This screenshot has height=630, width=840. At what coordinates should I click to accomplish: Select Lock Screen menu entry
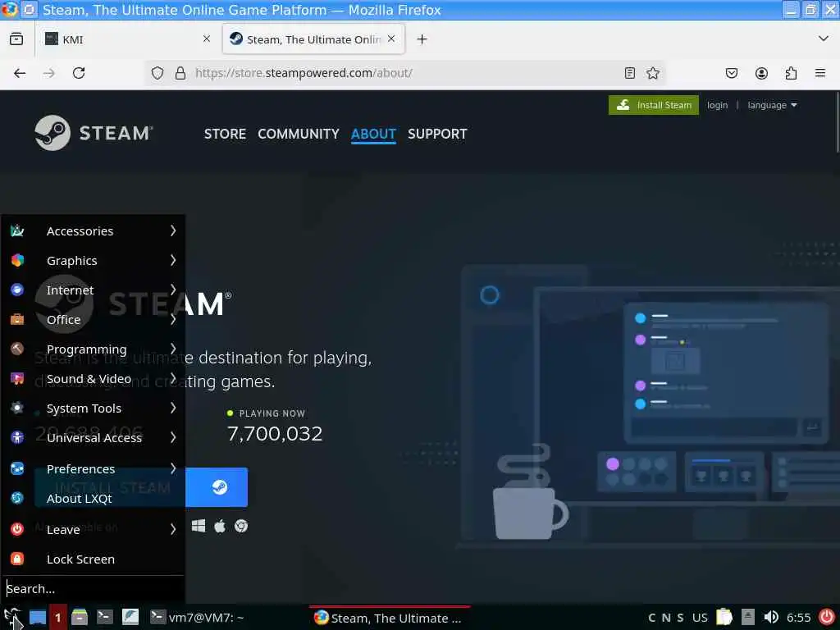(x=93, y=559)
